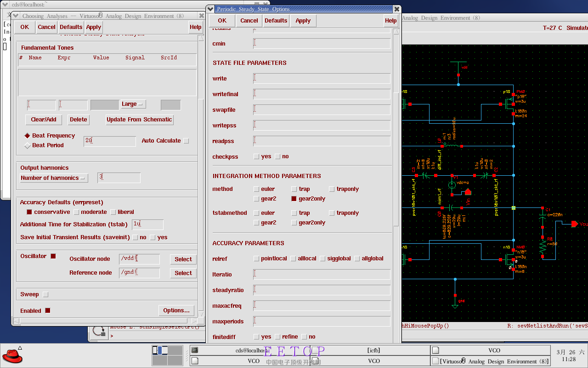Viewport: 588px width, 368px height.
Task: Open Choosing Analyses window menu icon
Action: (x=15, y=16)
